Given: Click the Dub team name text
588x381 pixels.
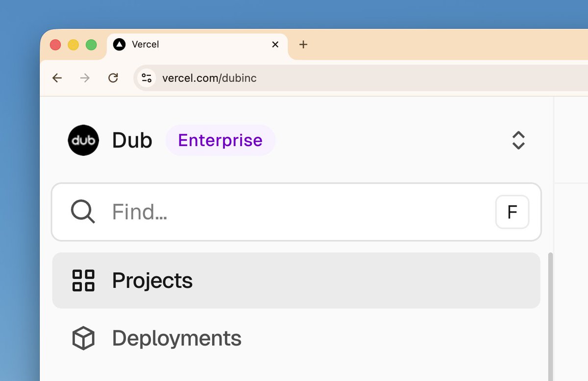Looking at the screenshot, I should [132, 141].
